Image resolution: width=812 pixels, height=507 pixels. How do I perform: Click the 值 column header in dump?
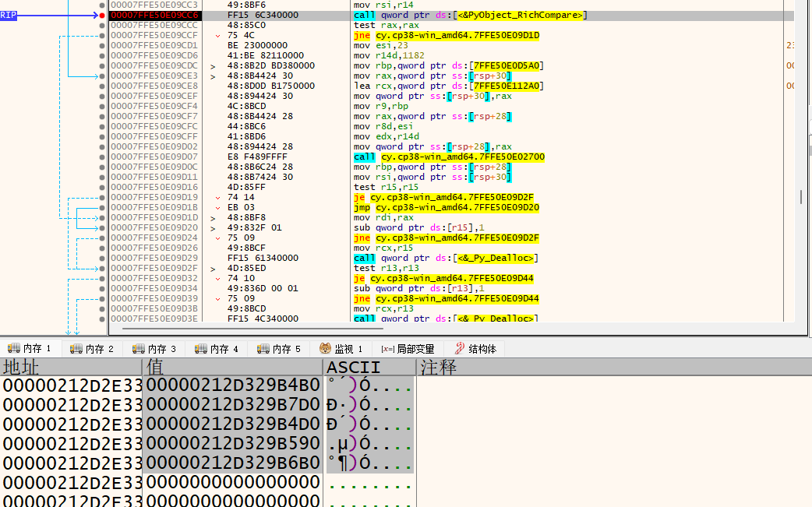click(232, 368)
